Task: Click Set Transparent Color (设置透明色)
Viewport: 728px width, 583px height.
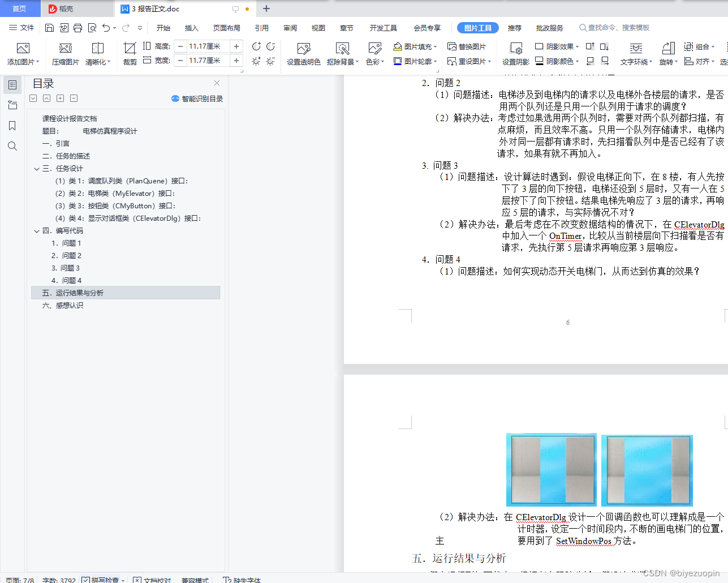Action: point(303,53)
